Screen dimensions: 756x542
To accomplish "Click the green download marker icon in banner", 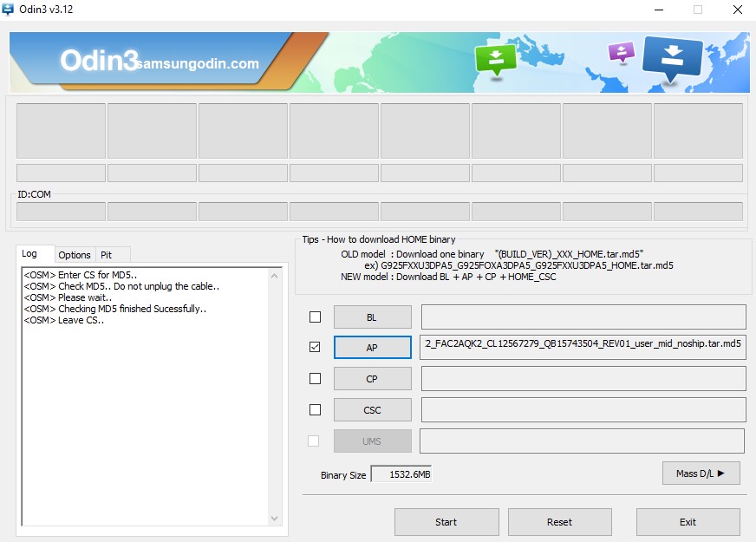I will [496, 59].
